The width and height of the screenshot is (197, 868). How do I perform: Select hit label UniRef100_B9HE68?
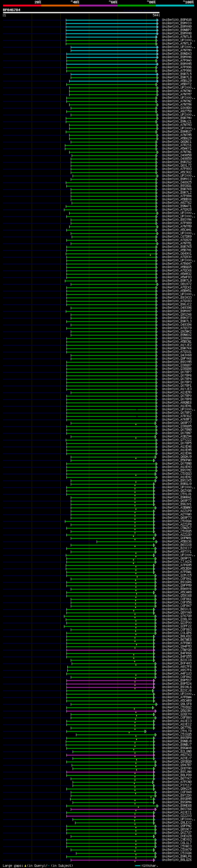click(x=177, y=806)
